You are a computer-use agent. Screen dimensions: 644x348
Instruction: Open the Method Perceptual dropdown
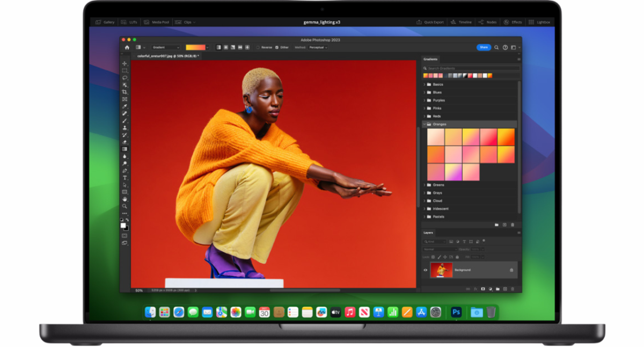point(318,47)
